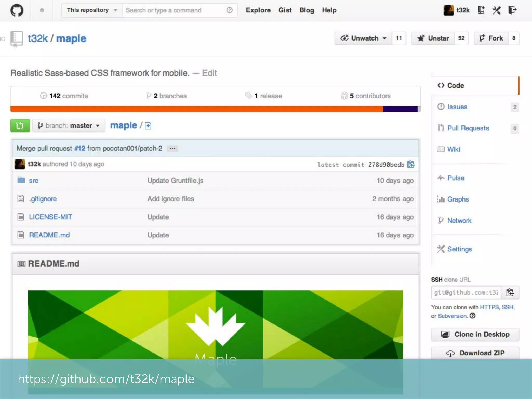532x399 pixels.
Task: Copy the latest commit SHA
Action: coord(411,164)
